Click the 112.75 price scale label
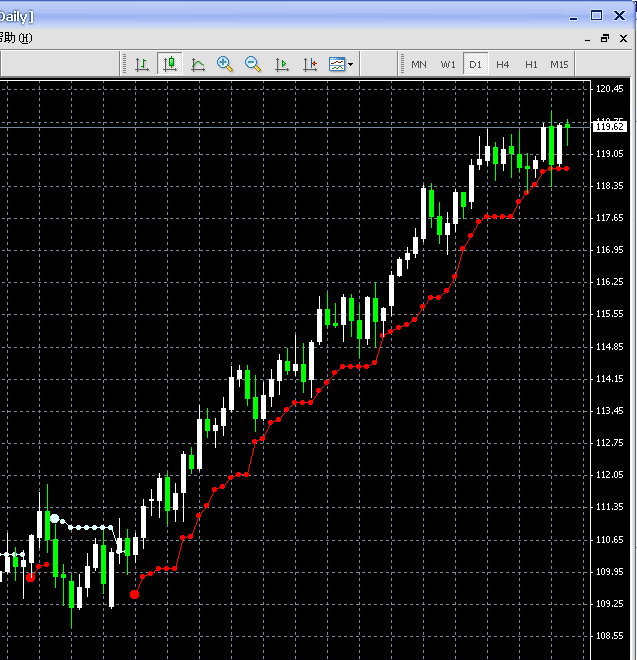The width and height of the screenshot is (637, 660). 609,442
